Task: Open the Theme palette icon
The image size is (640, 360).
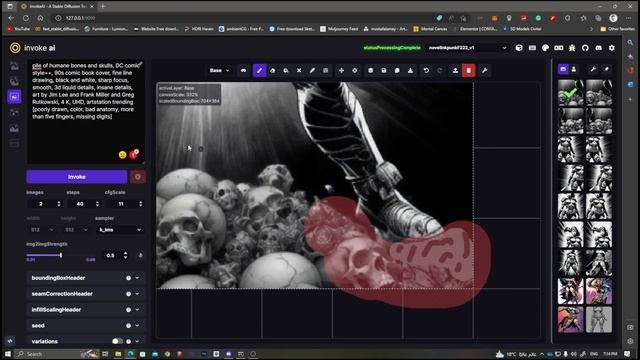Action: tap(545, 48)
